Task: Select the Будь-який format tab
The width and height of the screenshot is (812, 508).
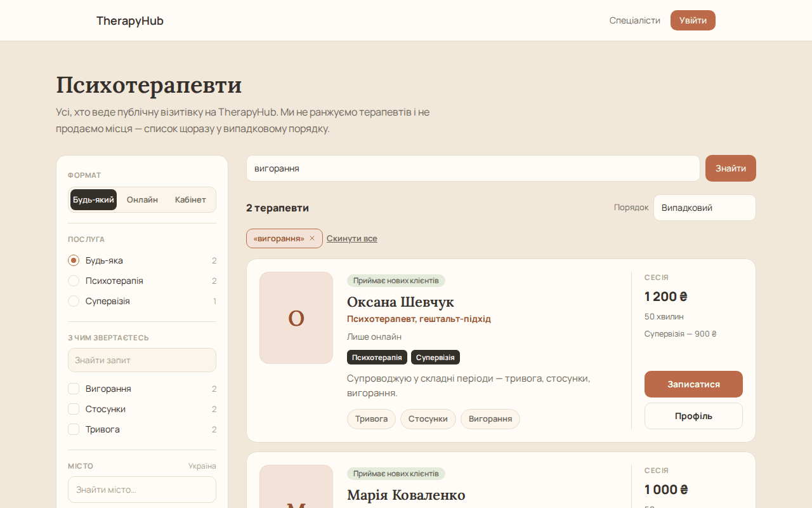Action: 93,199
